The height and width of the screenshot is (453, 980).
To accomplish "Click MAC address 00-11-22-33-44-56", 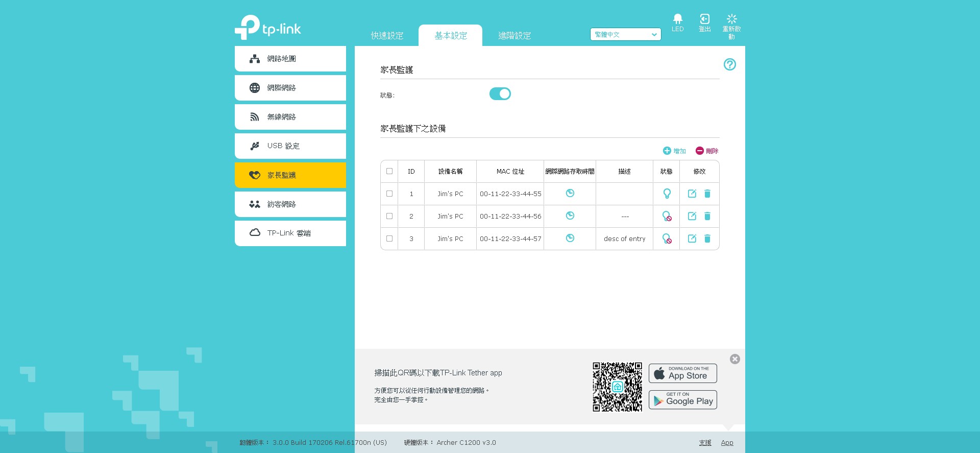I will [x=510, y=216].
